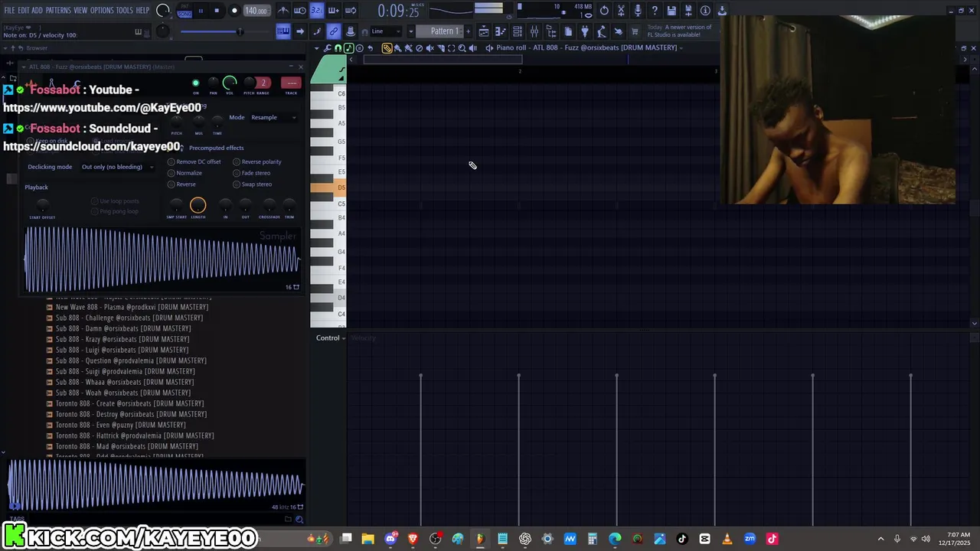Click the info about icon
This screenshot has height=551, width=980.
pos(705,11)
